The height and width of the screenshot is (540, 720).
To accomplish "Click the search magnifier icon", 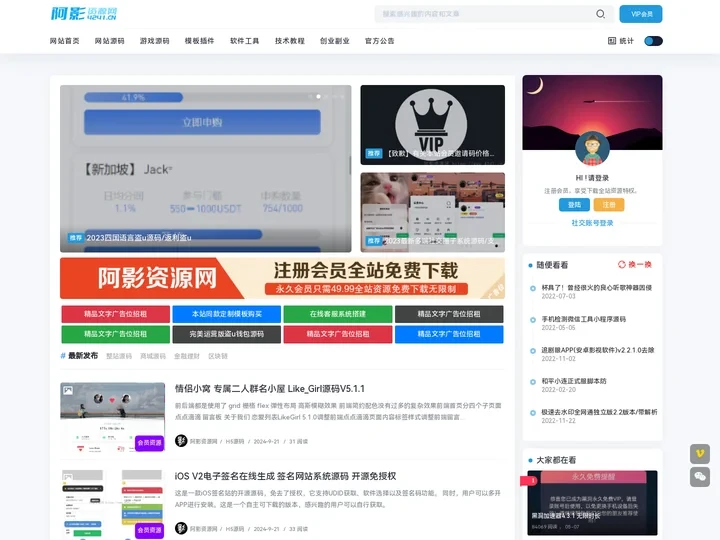I will point(600,14).
